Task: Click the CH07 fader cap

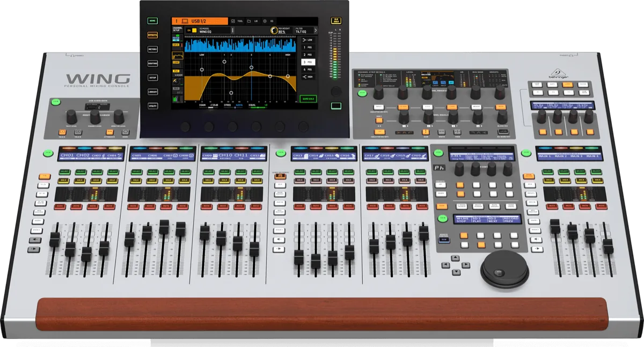Action: pos(164,227)
